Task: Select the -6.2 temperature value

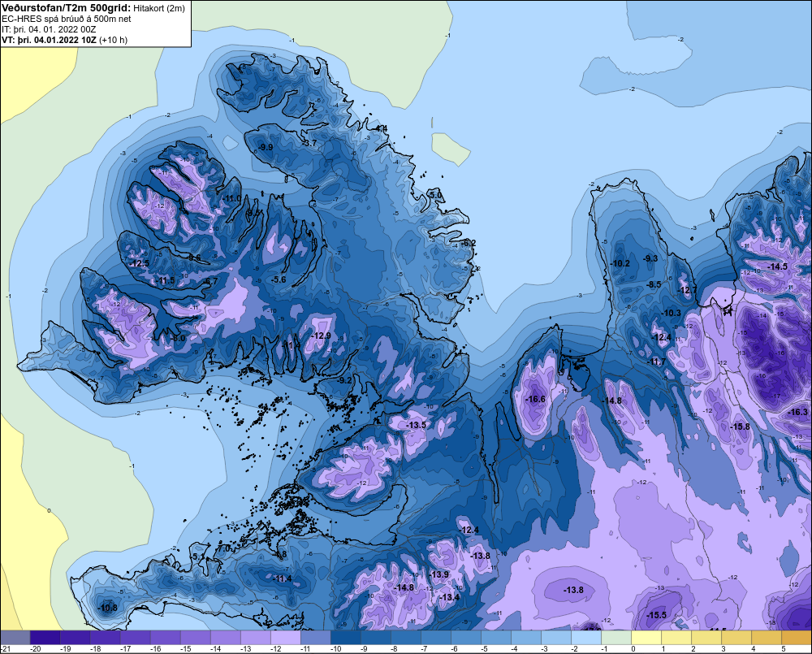Action: [x=469, y=243]
